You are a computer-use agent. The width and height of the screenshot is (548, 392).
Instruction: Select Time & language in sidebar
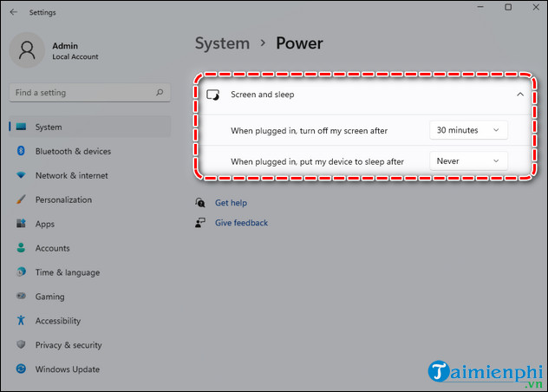pos(66,272)
